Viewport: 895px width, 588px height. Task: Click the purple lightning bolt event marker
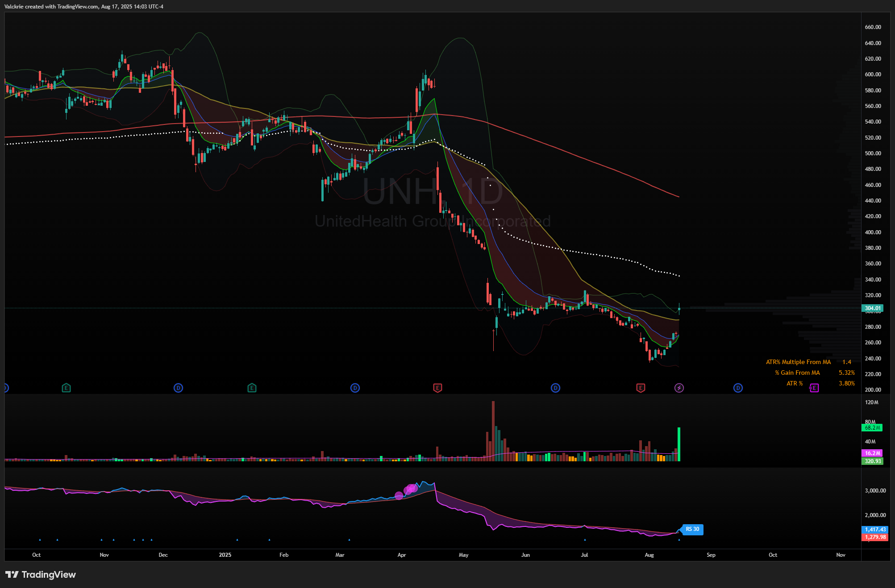tap(679, 388)
